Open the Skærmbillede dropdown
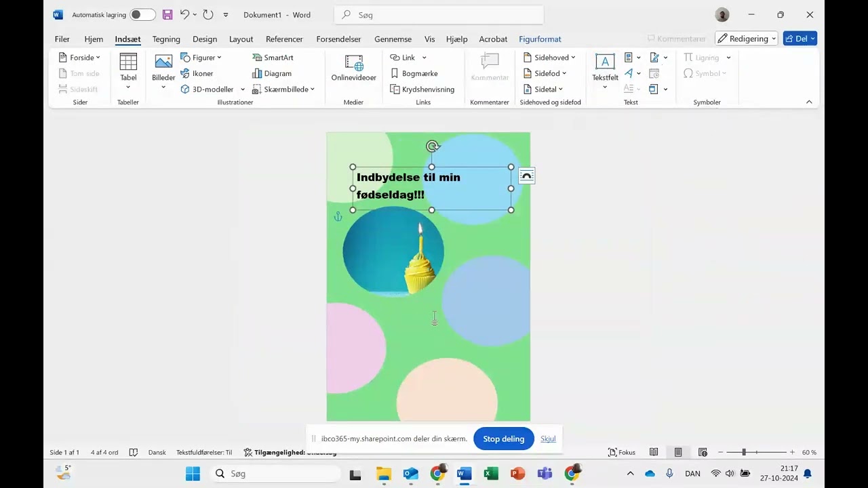The image size is (868, 488). tap(283, 89)
